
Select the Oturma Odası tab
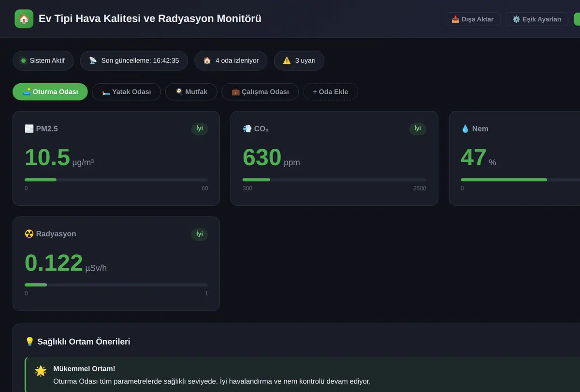coord(50,92)
